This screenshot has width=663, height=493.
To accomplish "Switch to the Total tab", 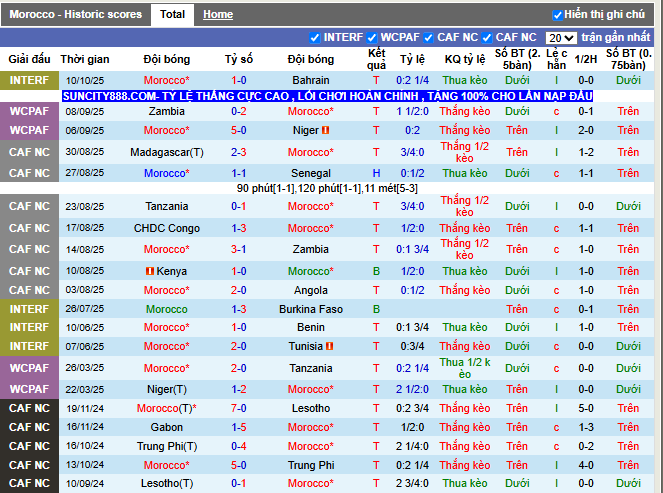I will (x=173, y=14).
